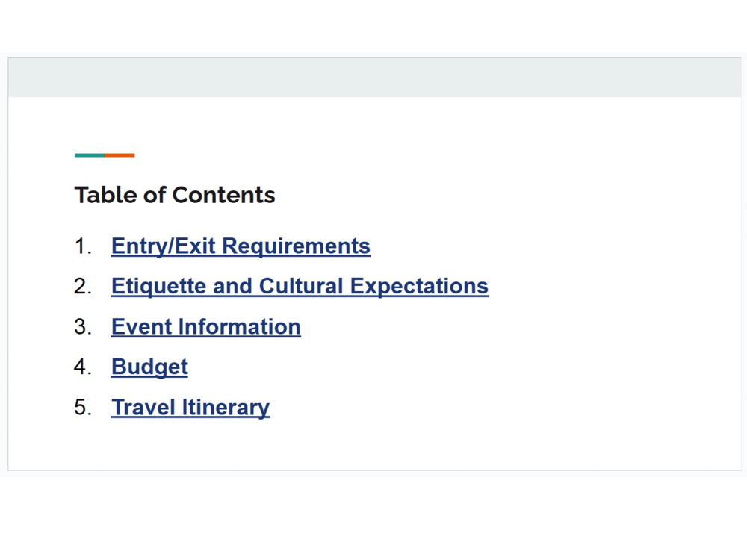Select list number 4 before Budget
The image size is (747, 560).
coord(83,367)
